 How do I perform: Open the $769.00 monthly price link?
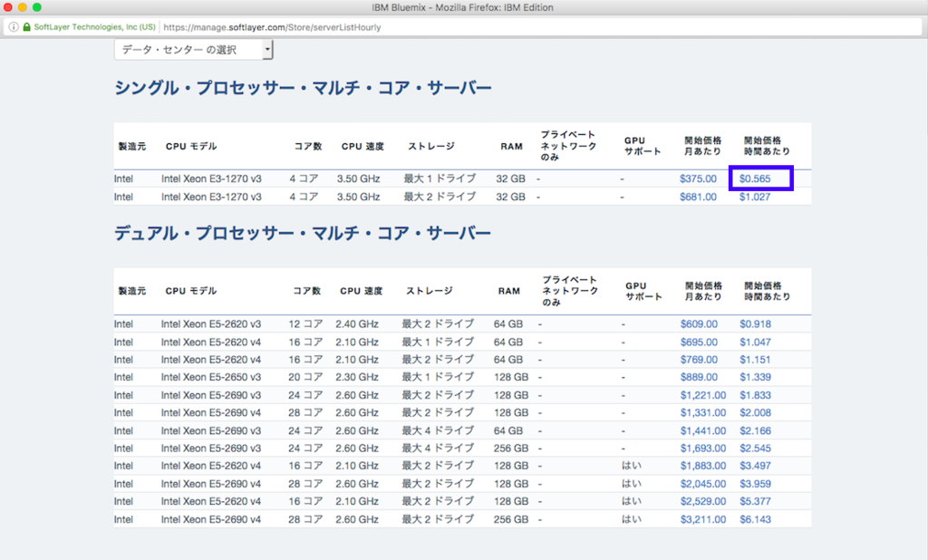click(x=699, y=360)
